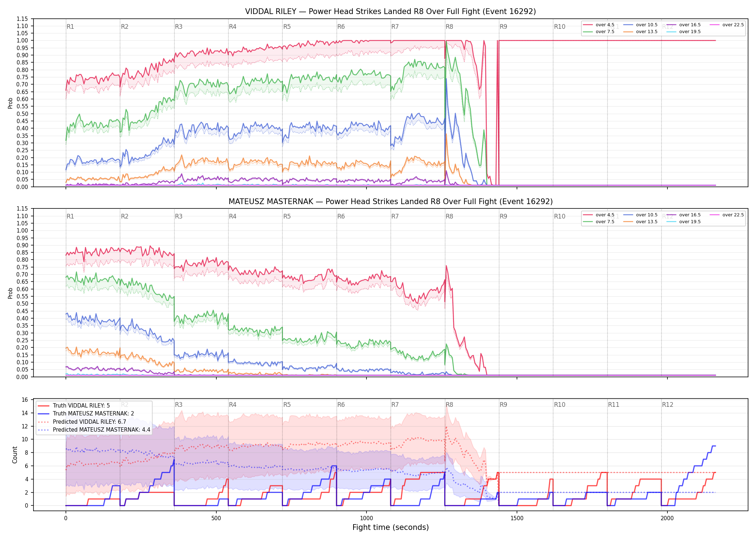Viewport: 756px width, 540px height.
Task: Click 'Truth MATEUSZ MASTERNAK: 2' legend item
Action: point(86,414)
